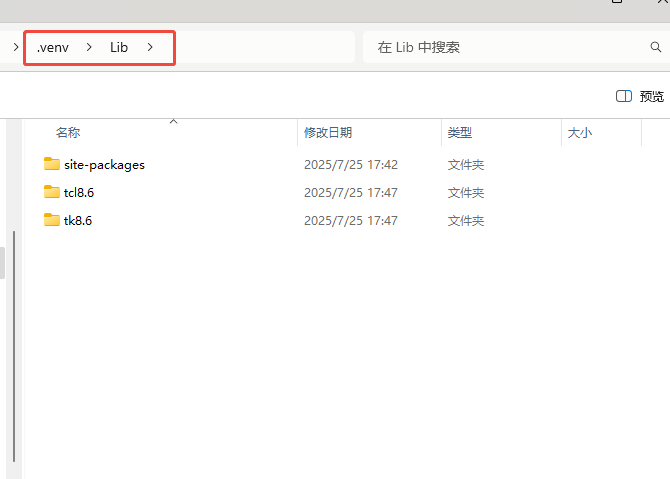The width and height of the screenshot is (670, 479).
Task: Click the tk8.6 folder icon
Action: tap(52, 220)
